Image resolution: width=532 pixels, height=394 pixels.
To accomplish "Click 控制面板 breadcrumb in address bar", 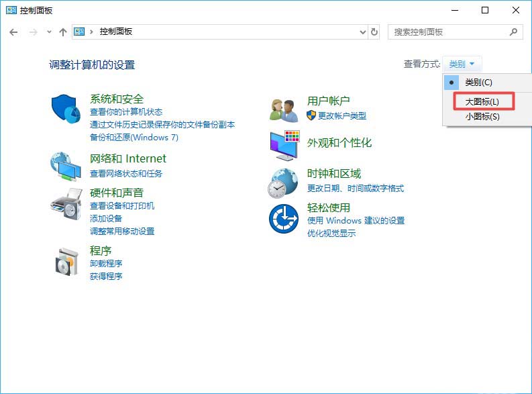I will coord(115,32).
